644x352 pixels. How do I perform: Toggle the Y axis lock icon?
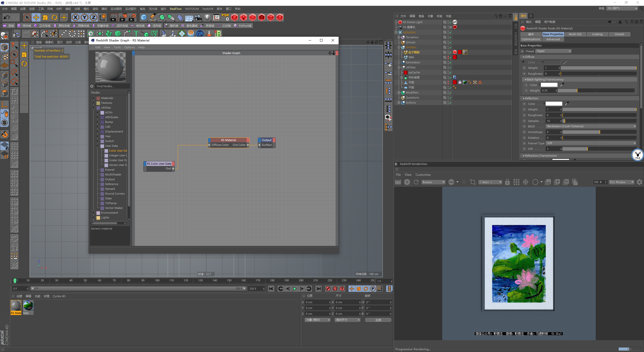85,17
